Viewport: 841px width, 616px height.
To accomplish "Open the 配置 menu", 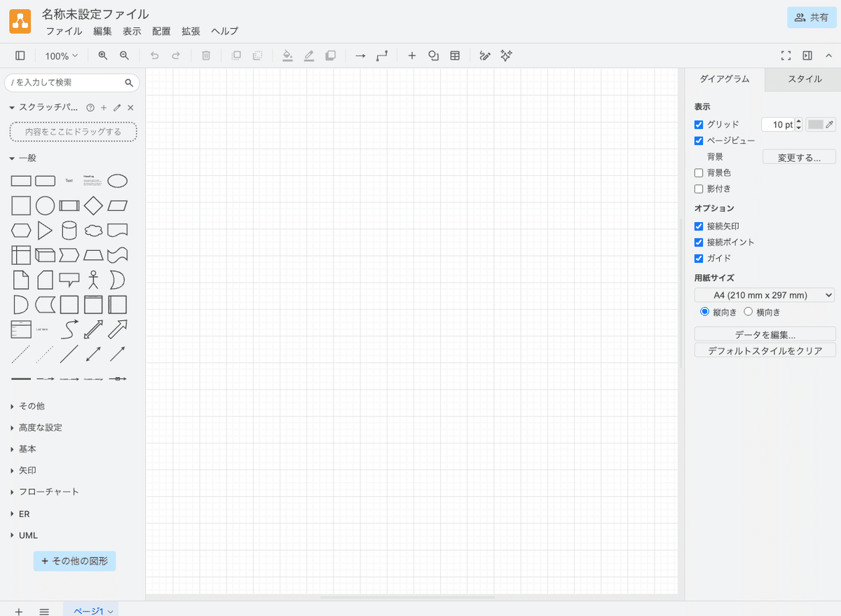I will 161,31.
